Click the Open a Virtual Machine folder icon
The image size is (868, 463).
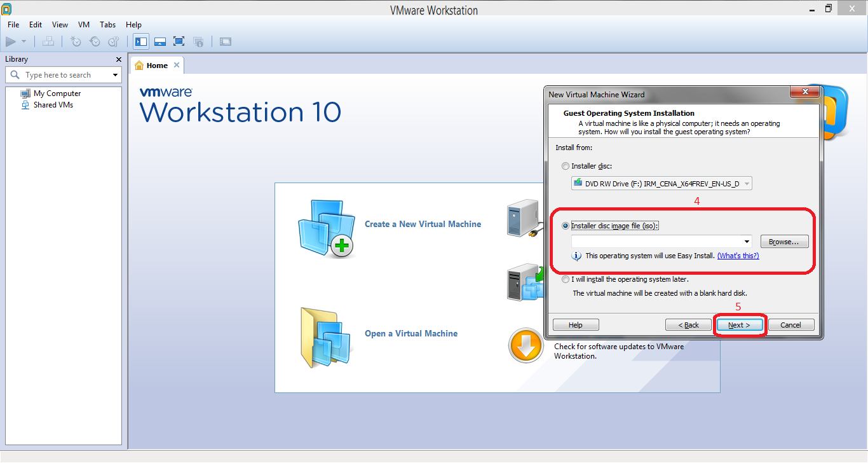(325, 338)
